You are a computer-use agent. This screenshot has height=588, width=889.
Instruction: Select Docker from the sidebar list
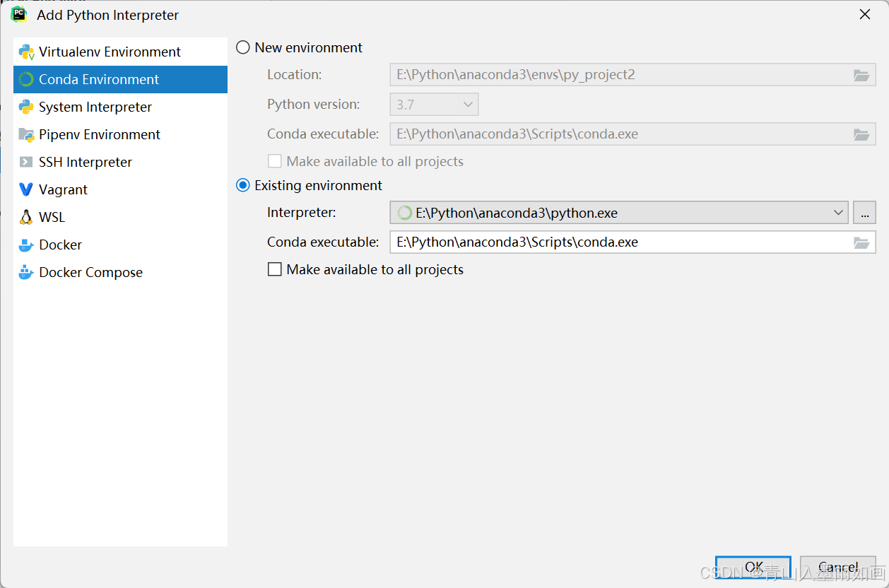point(120,245)
